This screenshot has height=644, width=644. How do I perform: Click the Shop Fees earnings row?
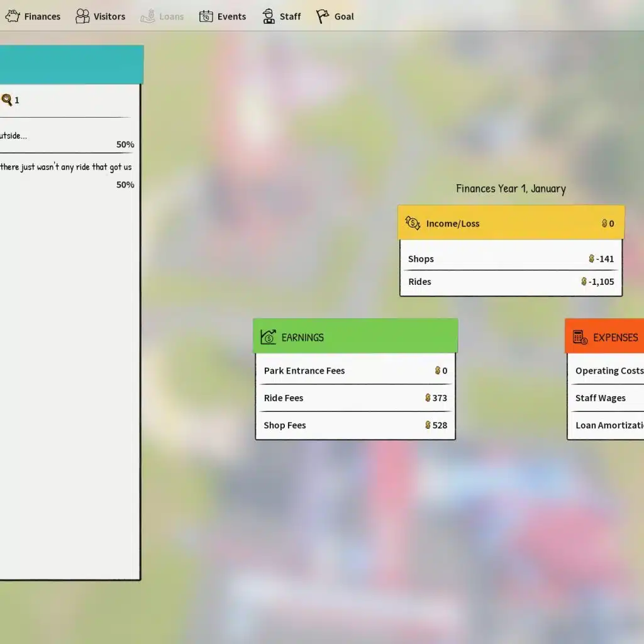(x=355, y=425)
